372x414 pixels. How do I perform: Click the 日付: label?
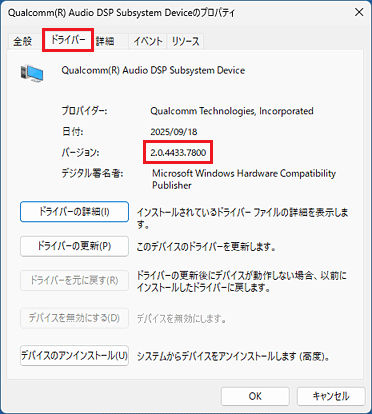pyautogui.click(x=72, y=132)
